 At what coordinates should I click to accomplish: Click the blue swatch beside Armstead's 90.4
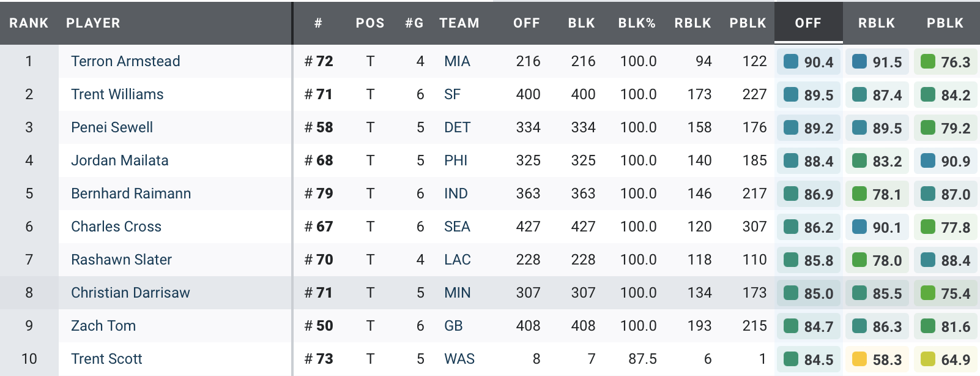pyautogui.click(x=791, y=61)
